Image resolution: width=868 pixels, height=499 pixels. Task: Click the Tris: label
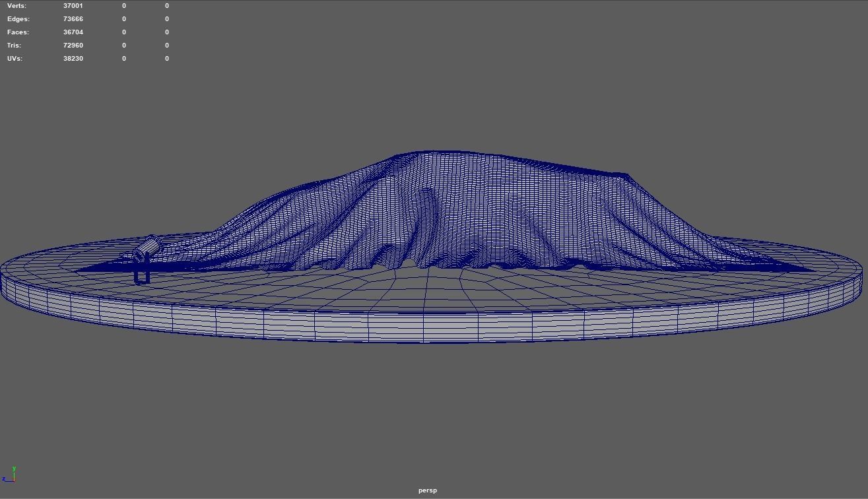15,45
